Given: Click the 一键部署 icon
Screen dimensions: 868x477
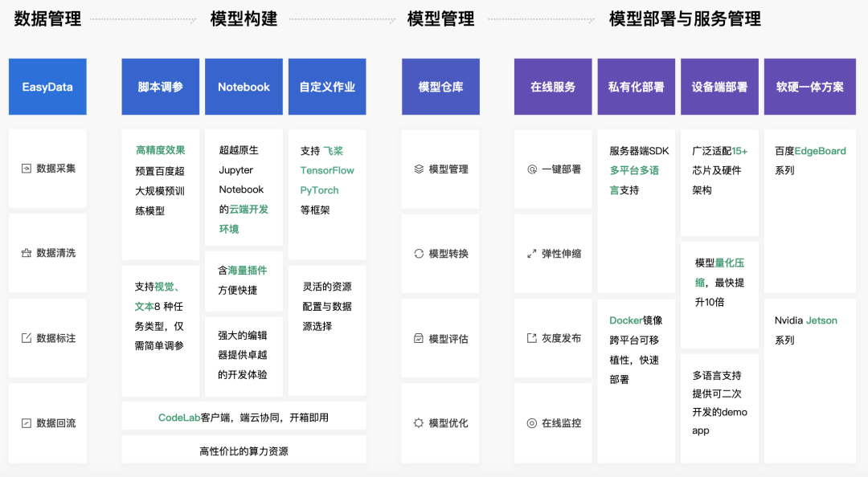Looking at the screenshot, I should click(x=532, y=169).
